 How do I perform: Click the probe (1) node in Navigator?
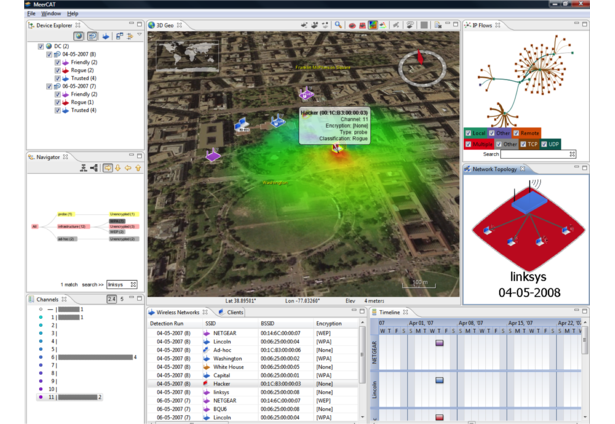coord(66,214)
